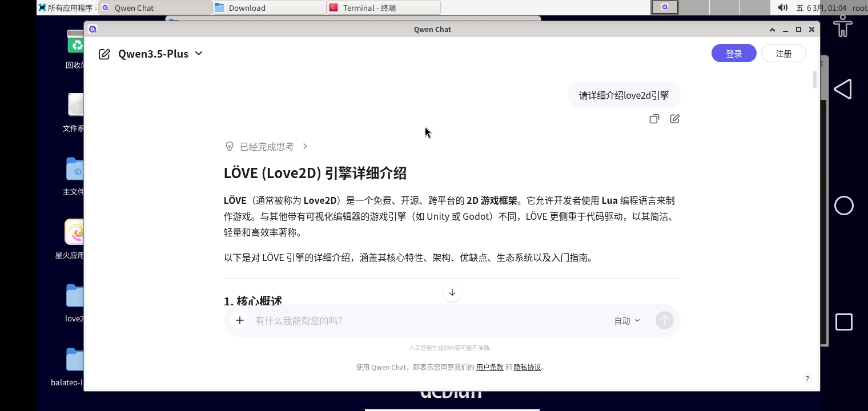Switch to the Download taskbar item
The width and height of the screenshot is (868, 411).
[x=270, y=7]
